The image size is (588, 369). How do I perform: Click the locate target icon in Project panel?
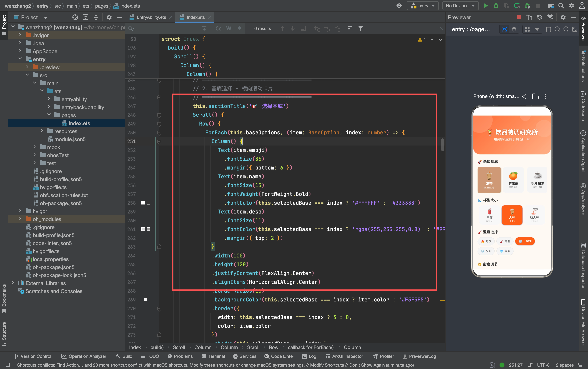tap(75, 17)
